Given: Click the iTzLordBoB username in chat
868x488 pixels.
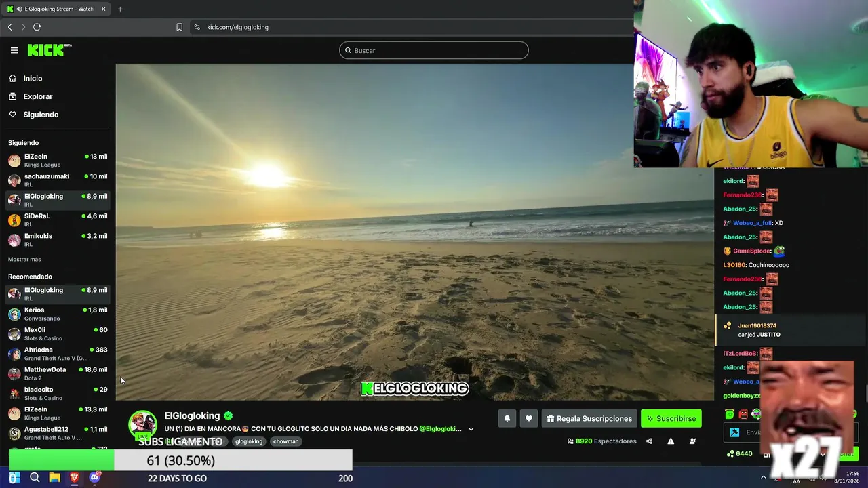Looking at the screenshot, I should point(740,354).
